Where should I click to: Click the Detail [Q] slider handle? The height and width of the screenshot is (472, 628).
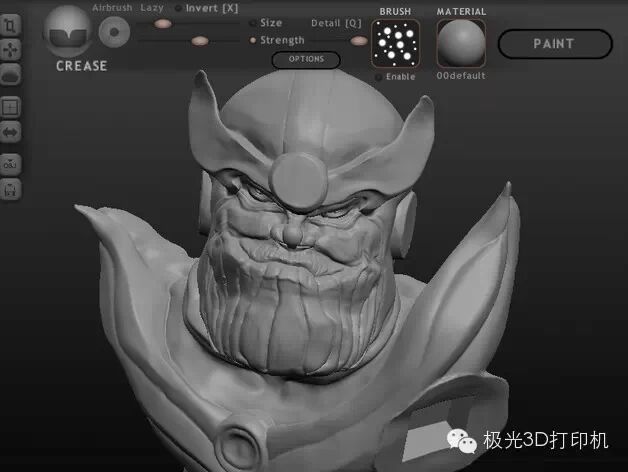pos(358,41)
